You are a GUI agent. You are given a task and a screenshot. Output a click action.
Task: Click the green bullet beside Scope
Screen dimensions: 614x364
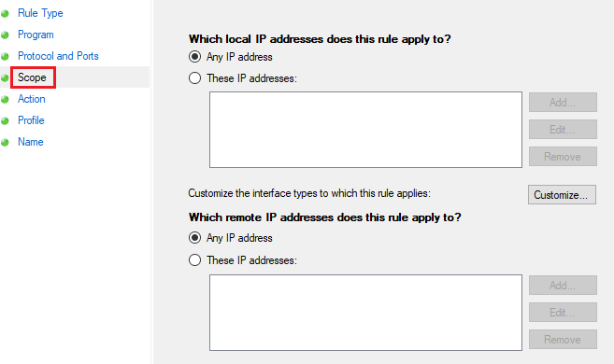pyautogui.click(x=5, y=77)
